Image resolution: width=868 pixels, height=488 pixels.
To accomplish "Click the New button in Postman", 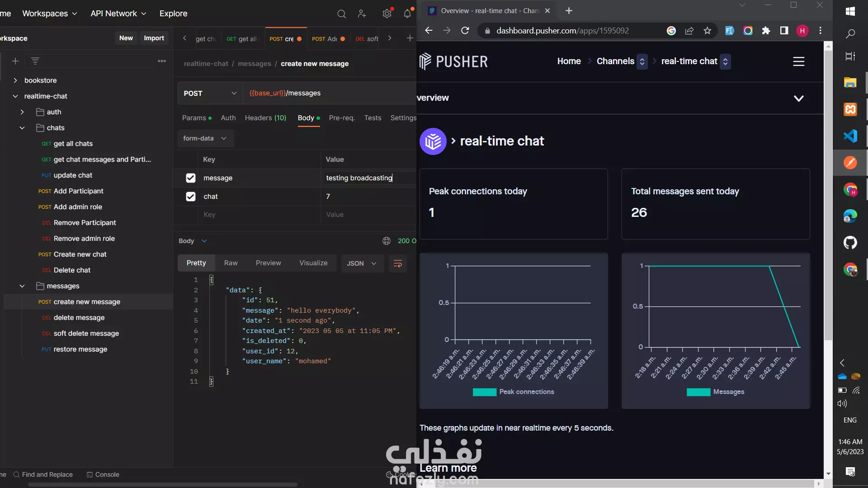I will [126, 38].
